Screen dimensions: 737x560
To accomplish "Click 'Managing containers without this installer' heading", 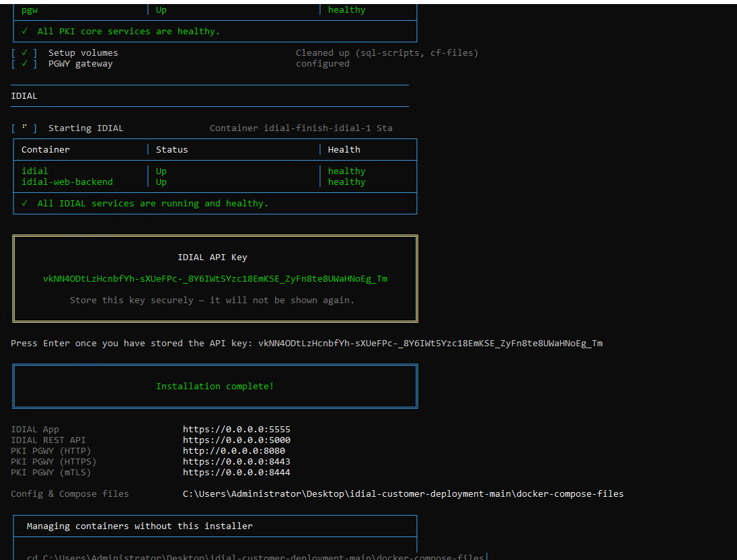I will pyautogui.click(x=140, y=526).
